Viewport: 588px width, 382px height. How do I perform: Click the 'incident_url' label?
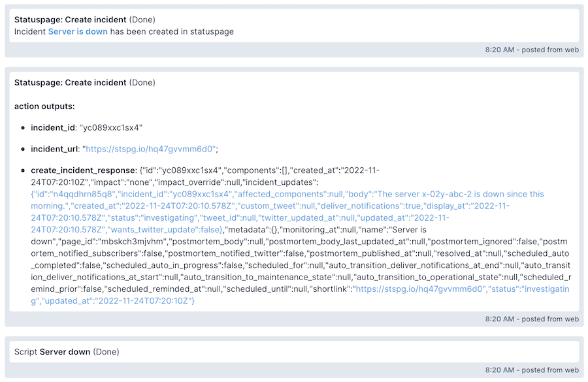pyautogui.click(x=55, y=149)
